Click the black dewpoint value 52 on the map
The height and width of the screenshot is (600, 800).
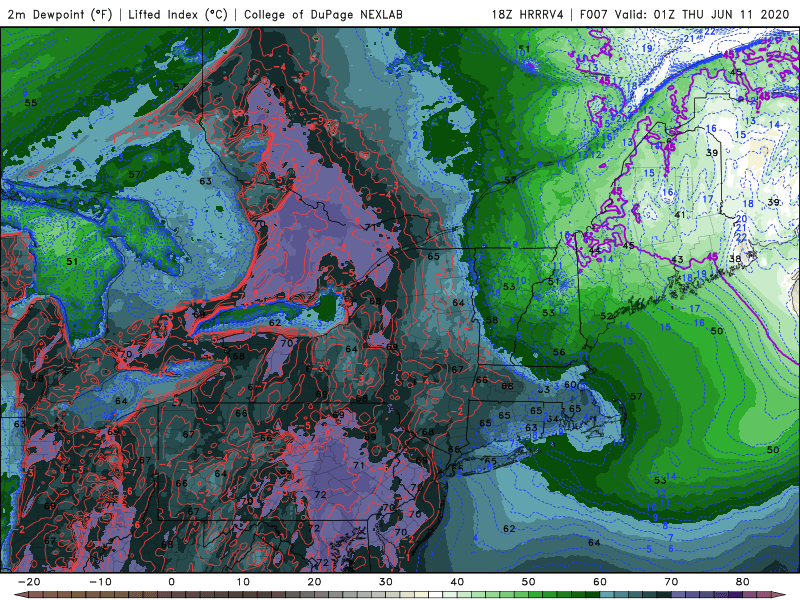pos(606,316)
